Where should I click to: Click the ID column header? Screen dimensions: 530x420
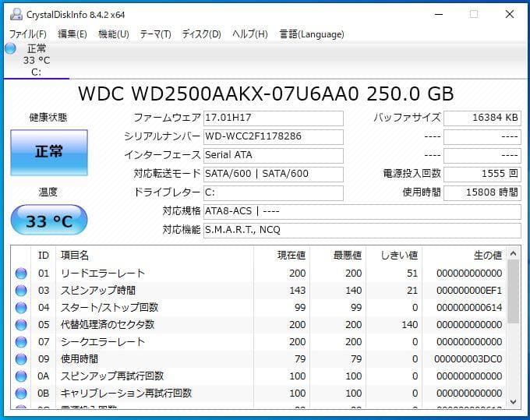(x=44, y=256)
